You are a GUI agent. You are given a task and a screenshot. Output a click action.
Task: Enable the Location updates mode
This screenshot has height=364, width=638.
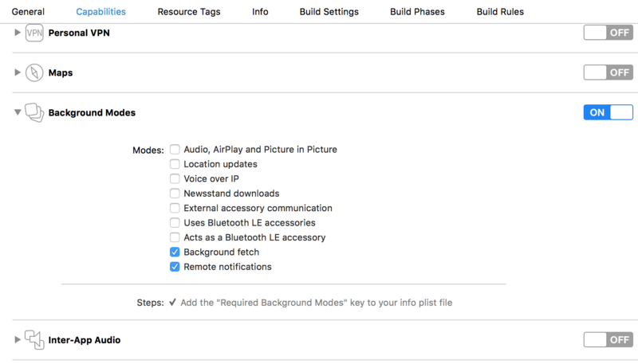coord(175,164)
